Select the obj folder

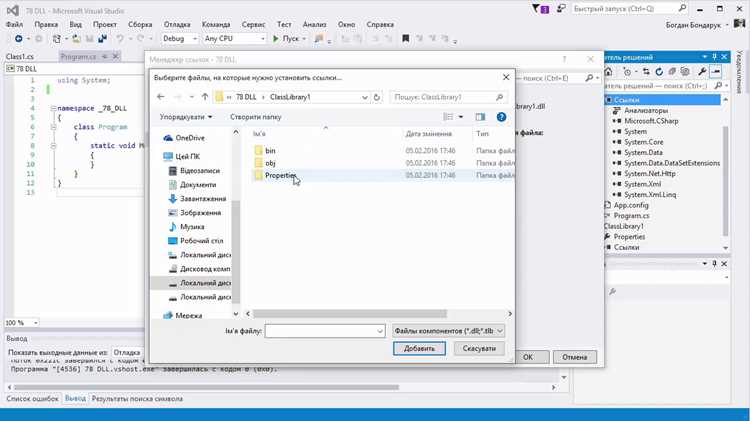point(270,163)
